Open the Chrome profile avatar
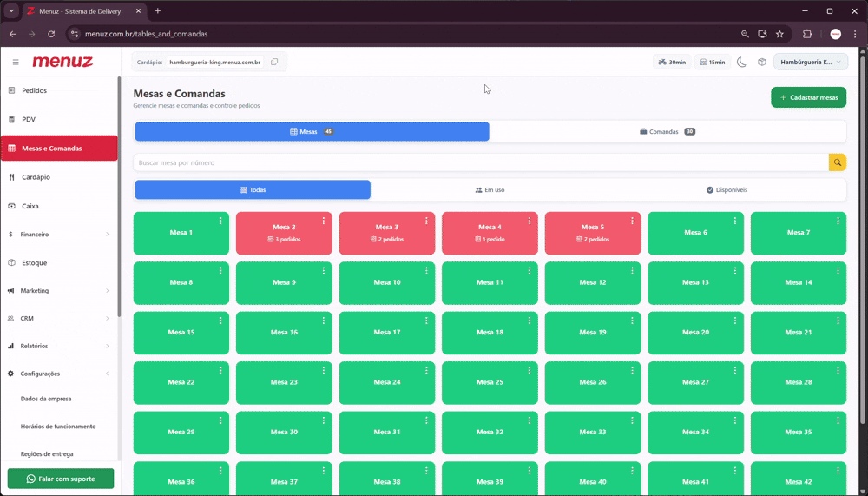 (x=836, y=34)
